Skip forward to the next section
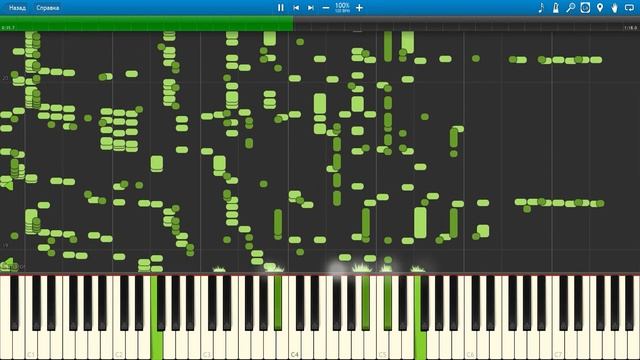 pyautogui.click(x=311, y=8)
